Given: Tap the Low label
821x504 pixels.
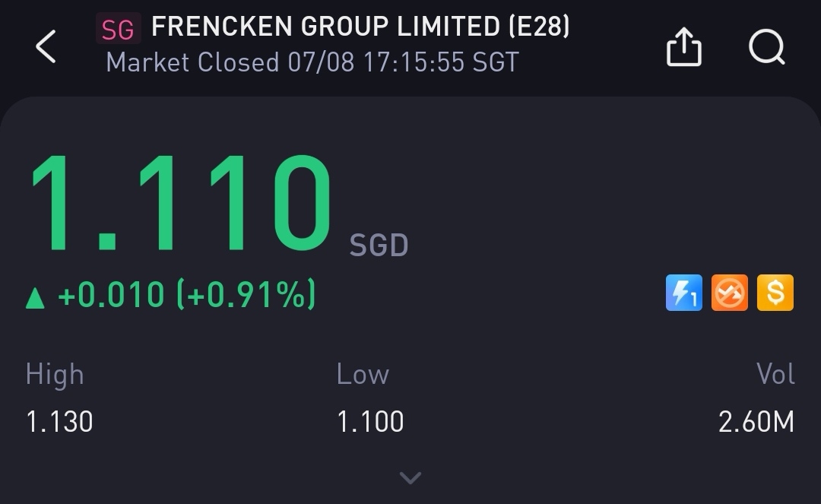Looking at the screenshot, I should tap(363, 374).
